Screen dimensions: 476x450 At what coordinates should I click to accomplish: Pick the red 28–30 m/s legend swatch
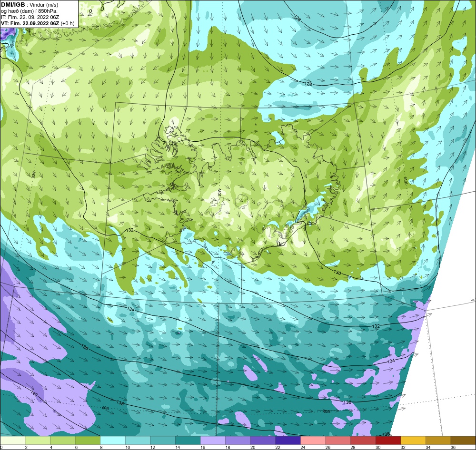(x=363, y=440)
